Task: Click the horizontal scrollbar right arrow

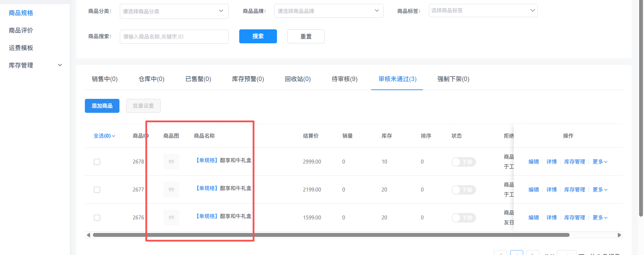Action: tap(619, 235)
